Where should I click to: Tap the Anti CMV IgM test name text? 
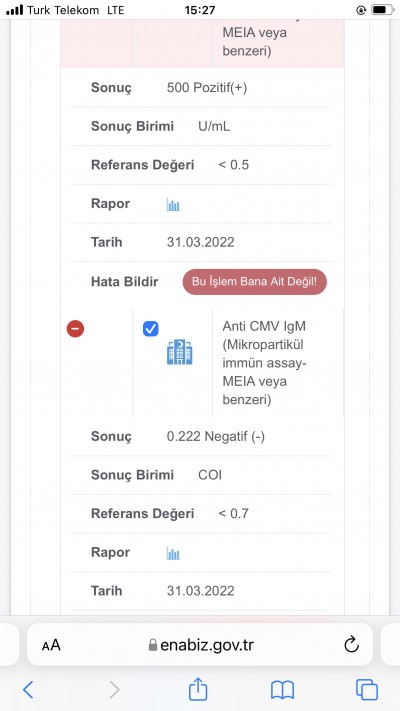(264, 363)
